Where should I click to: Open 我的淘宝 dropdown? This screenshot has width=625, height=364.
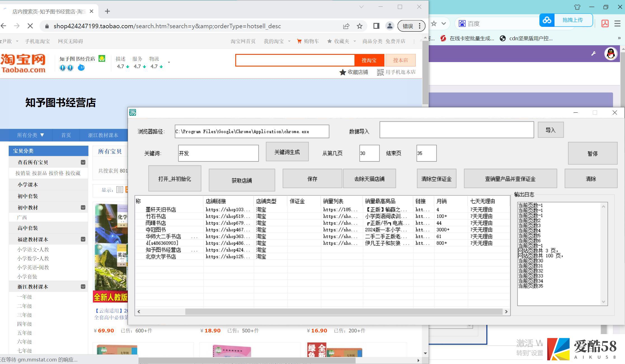click(277, 41)
